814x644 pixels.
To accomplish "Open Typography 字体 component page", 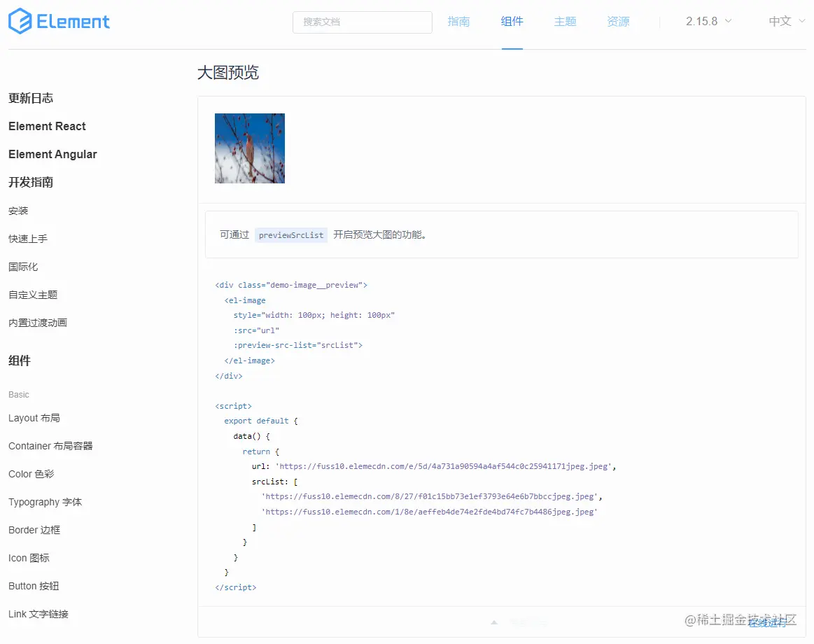I will [45, 502].
